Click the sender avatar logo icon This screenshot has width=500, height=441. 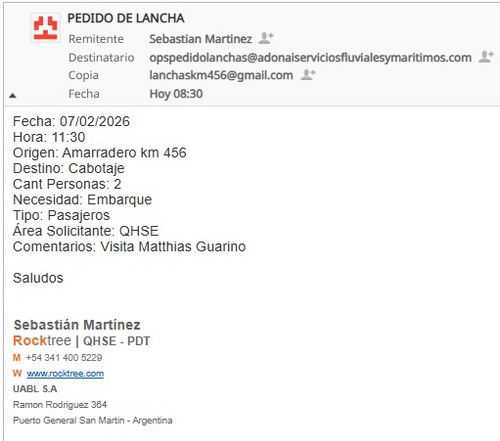(x=45, y=28)
